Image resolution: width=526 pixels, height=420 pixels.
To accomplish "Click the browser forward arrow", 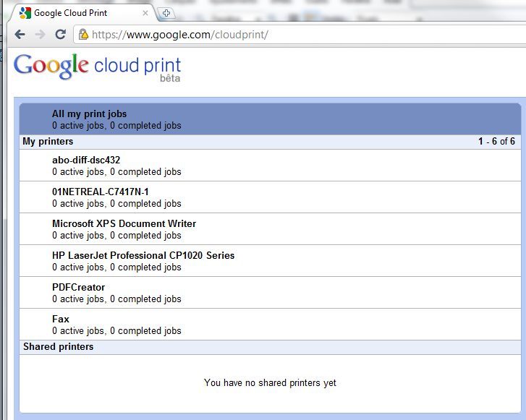I will (41, 34).
